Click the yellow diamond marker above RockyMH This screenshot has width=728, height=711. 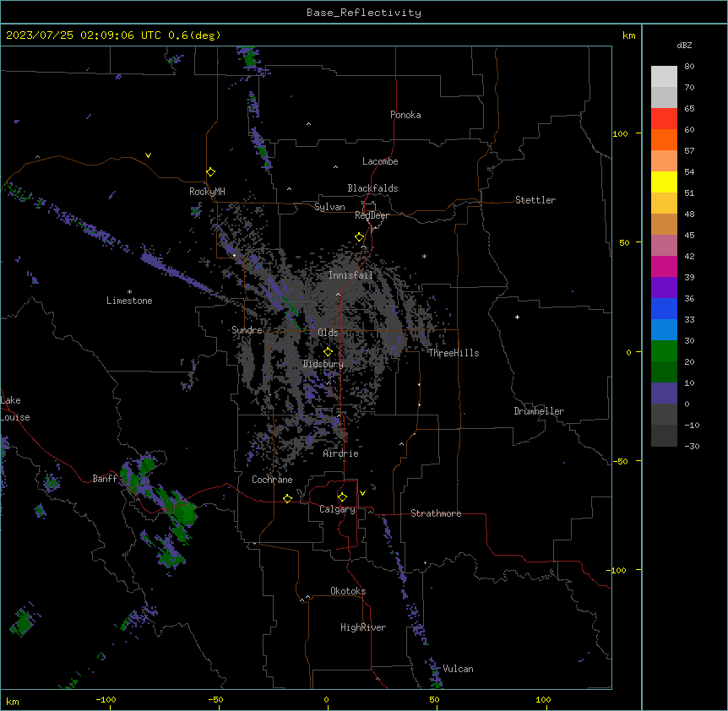210,172
